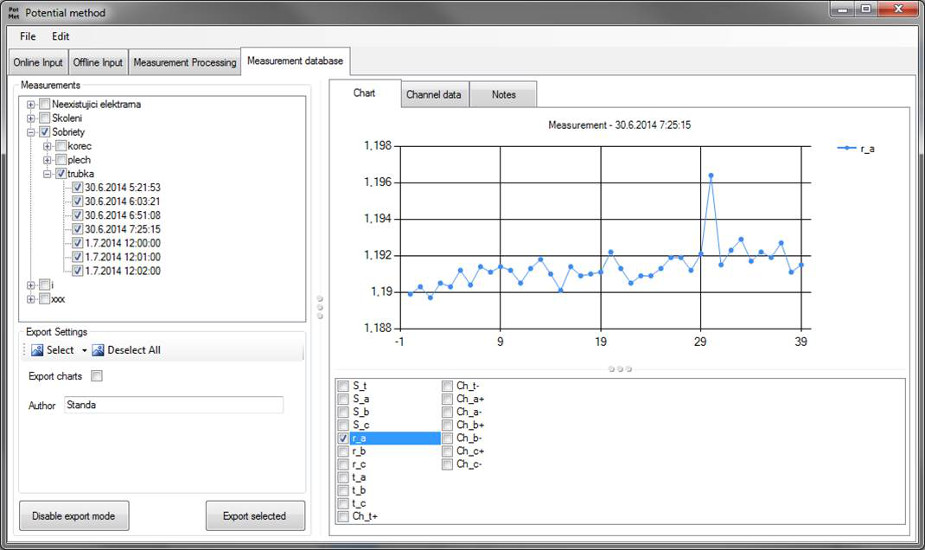Open the File menu
The image size is (925, 550).
pos(28,36)
